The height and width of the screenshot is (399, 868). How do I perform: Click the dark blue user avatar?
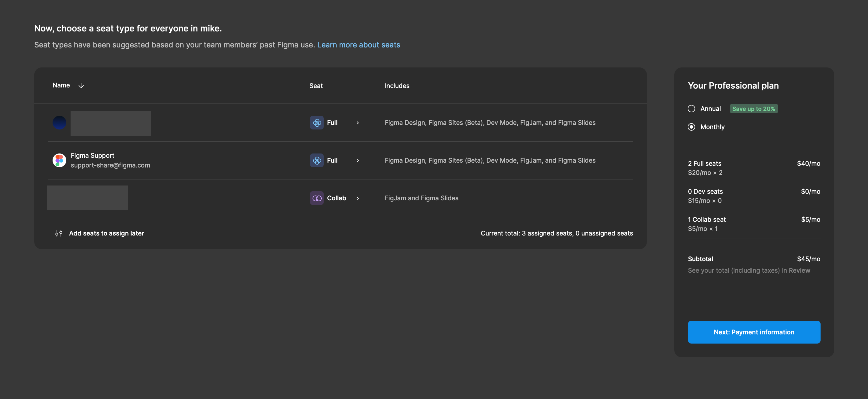coord(59,123)
